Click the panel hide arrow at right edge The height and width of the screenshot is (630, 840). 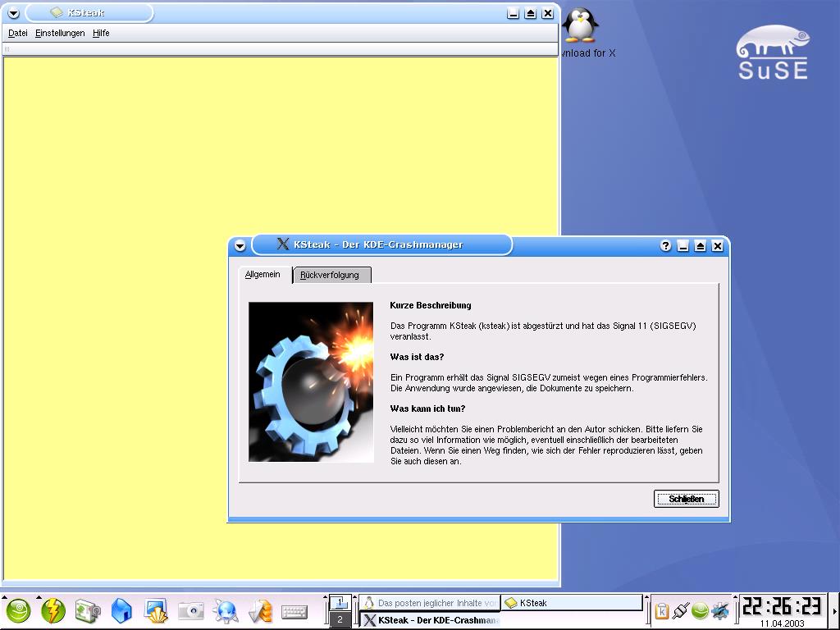[x=834, y=611]
